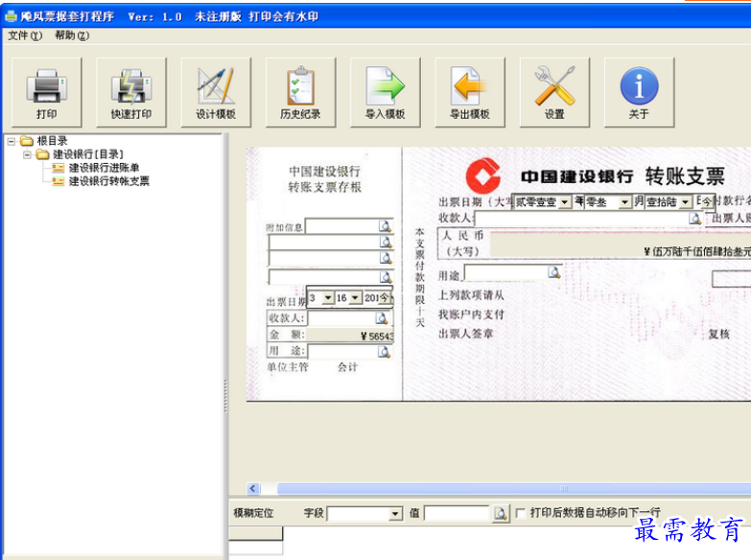Click the horizontal scrollbar thumb
This screenshot has width=751, height=560.
[514, 489]
